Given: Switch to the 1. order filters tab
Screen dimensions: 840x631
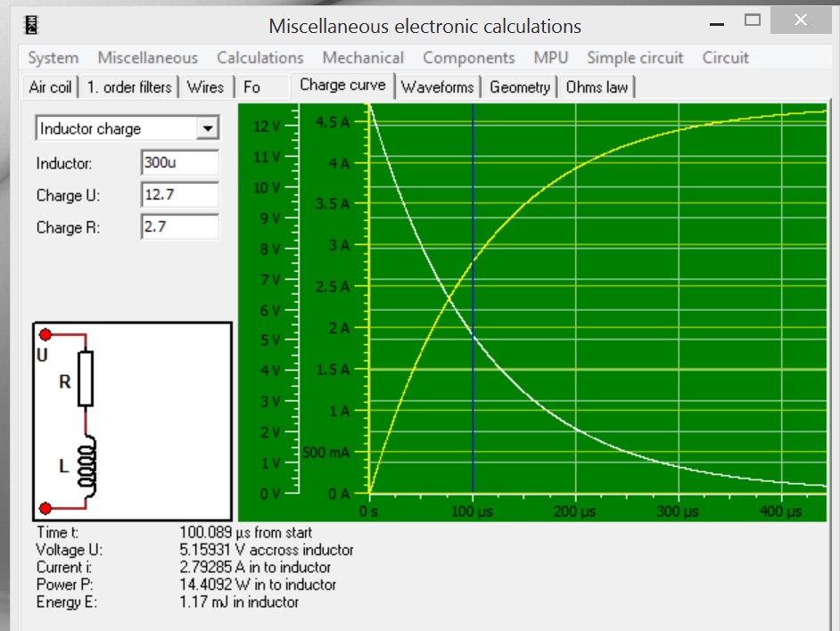Looking at the screenshot, I should [x=129, y=87].
